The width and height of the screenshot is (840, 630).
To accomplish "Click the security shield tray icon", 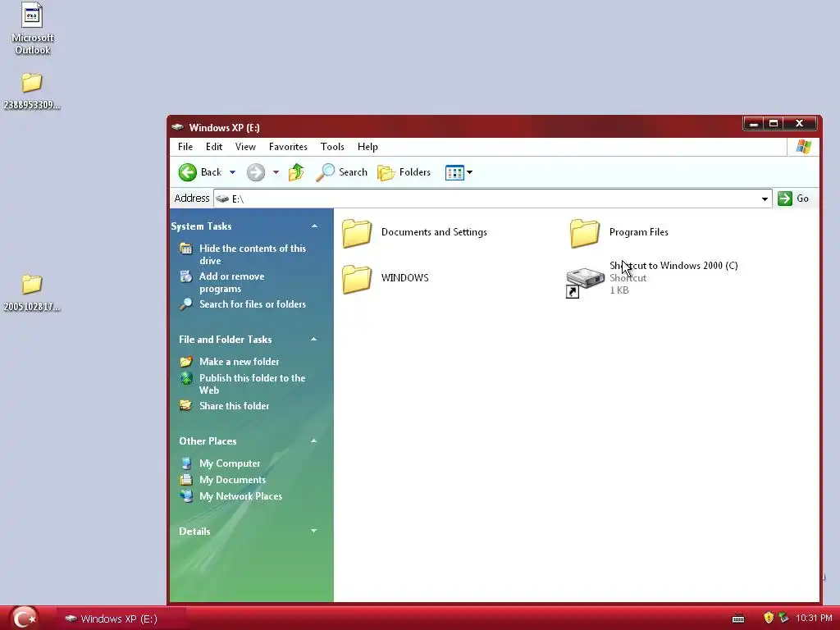I will point(769,618).
